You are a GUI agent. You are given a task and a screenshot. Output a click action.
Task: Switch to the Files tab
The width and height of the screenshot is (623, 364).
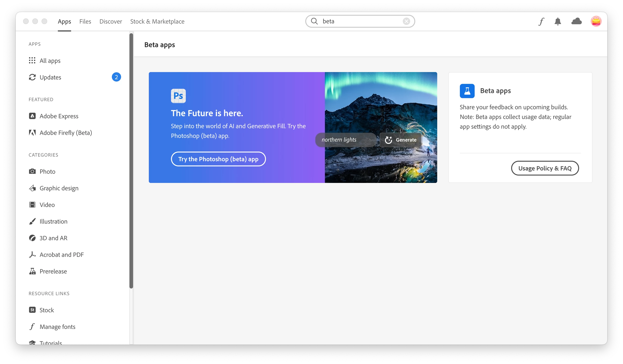point(85,21)
